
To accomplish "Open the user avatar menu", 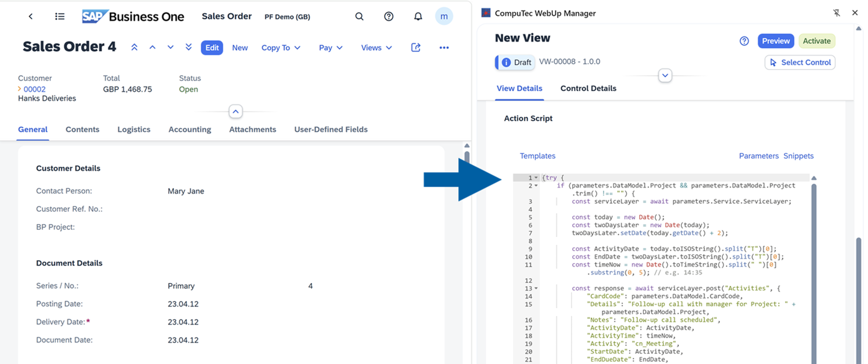I will point(445,16).
